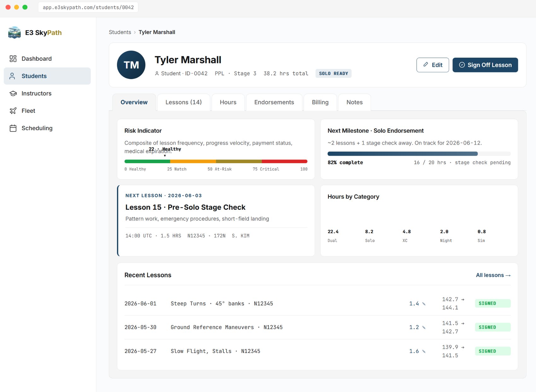
Task: Open Dashboard via its grid icon
Action: (13, 59)
